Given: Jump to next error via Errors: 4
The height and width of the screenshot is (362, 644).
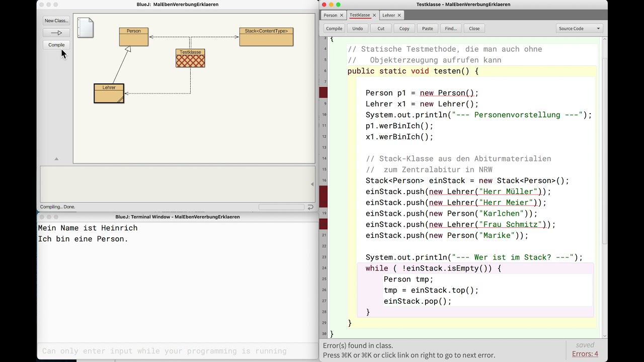Looking at the screenshot, I should (585, 354).
